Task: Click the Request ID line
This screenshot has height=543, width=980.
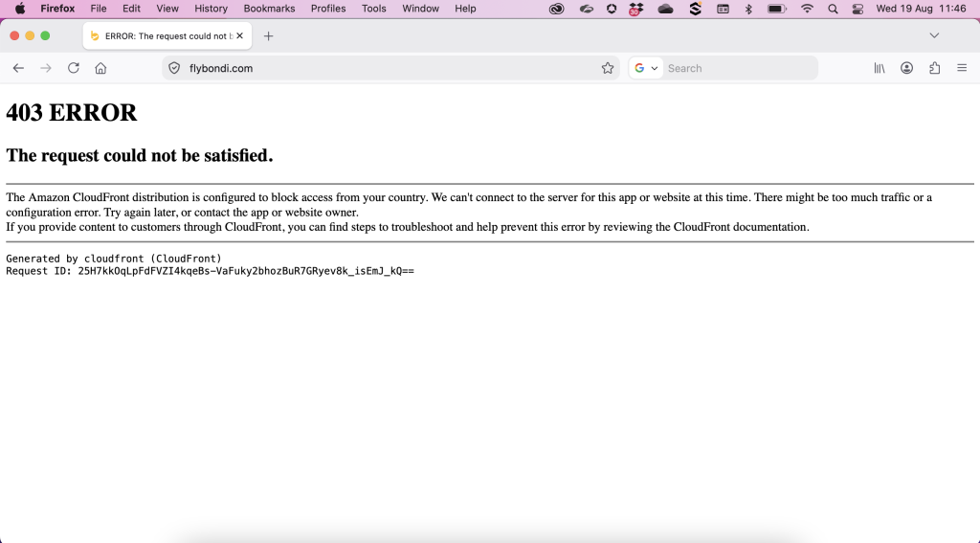Action: [x=210, y=271]
